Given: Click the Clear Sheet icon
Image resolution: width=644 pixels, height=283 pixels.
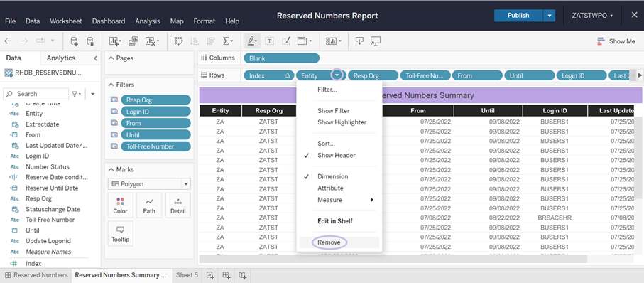Looking at the screenshot, I should 152,41.
